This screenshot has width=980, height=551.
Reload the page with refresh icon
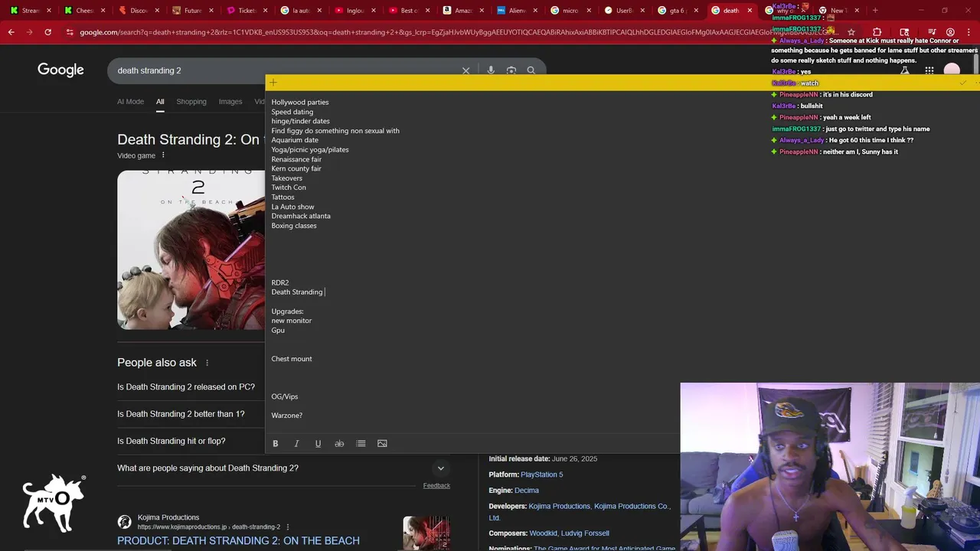coord(47,32)
